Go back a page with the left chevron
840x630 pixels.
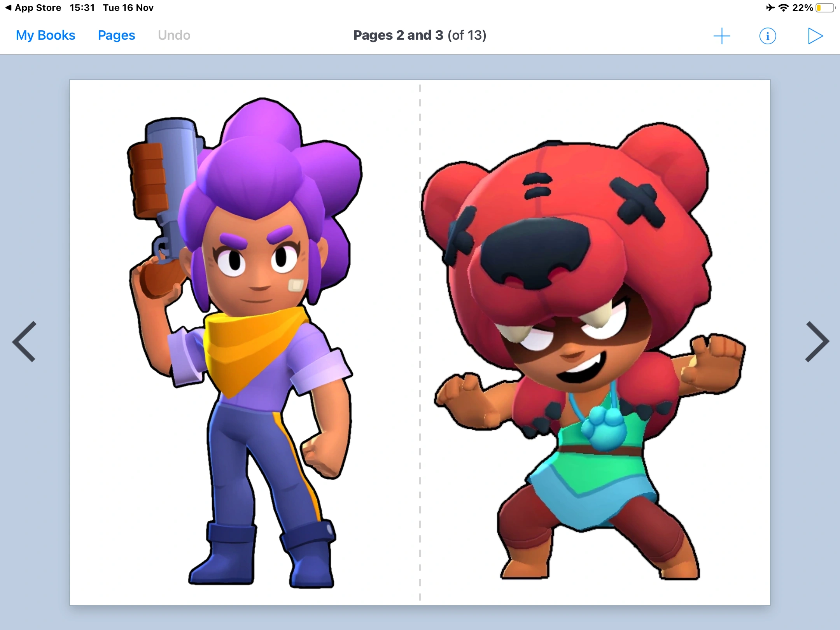coord(24,341)
